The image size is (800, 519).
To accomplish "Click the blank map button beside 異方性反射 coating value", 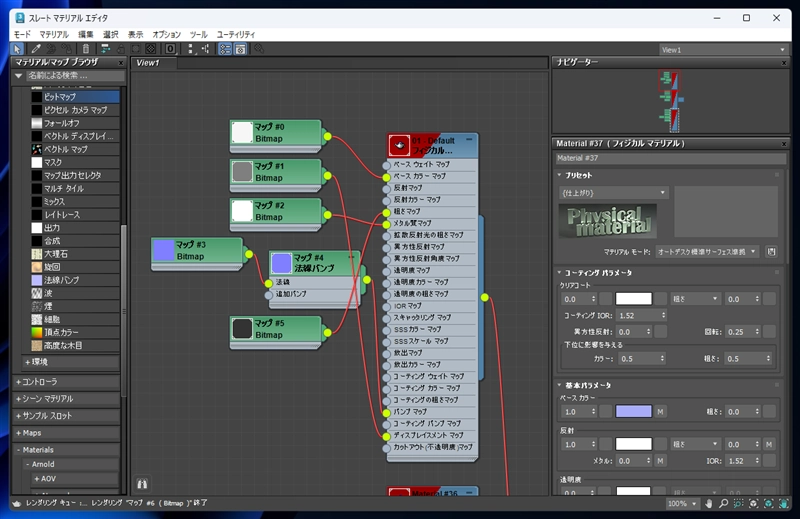I will 660,332.
